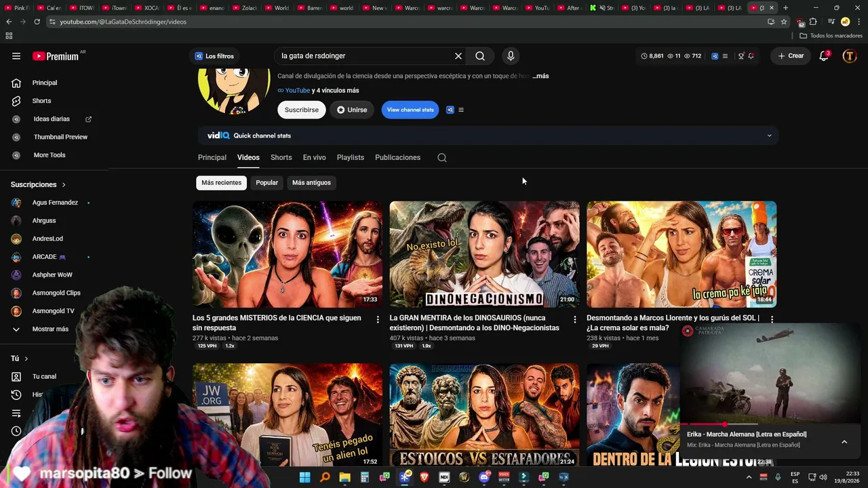Expand the Quick channel stats panel
The width and height of the screenshot is (868, 488).
coord(769,136)
